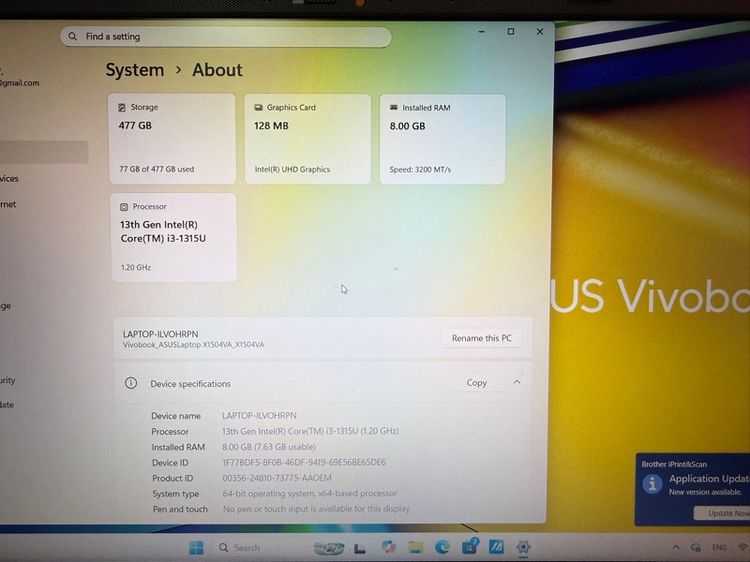Click the Device specifications info icon
Image resolution: width=750 pixels, height=562 pixels.
(131, 383)
